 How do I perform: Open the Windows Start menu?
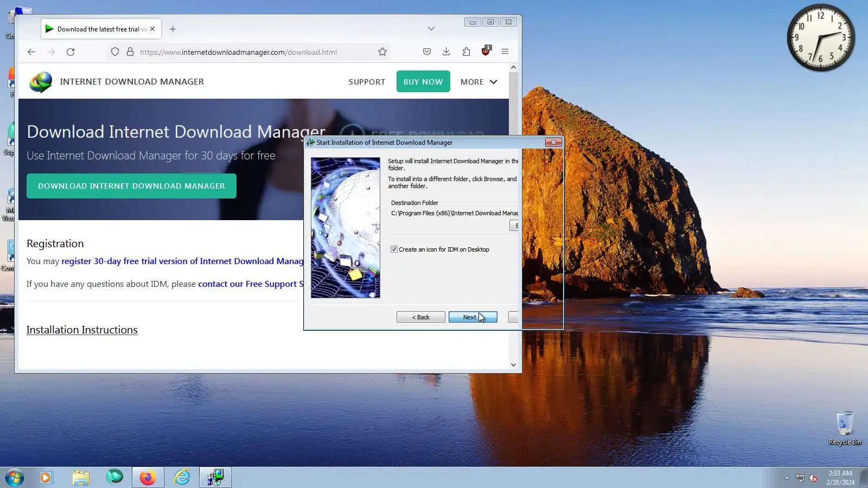[14, 478]
